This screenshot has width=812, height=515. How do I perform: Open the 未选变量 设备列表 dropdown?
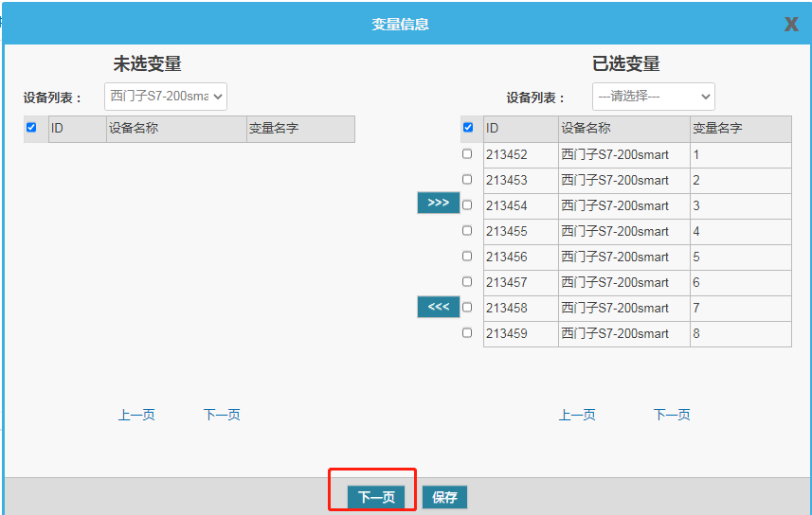(166, 96)
